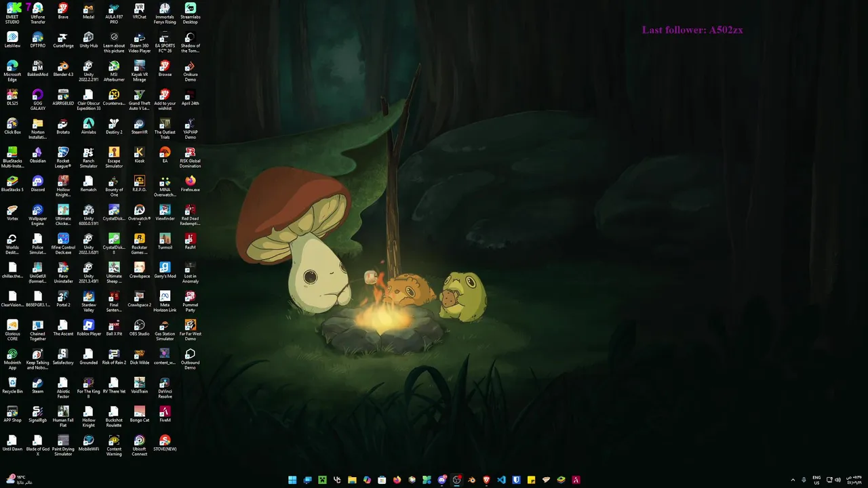Launch VRChat from the desktop
The image size is (868, 488).
tap(140, 12)
